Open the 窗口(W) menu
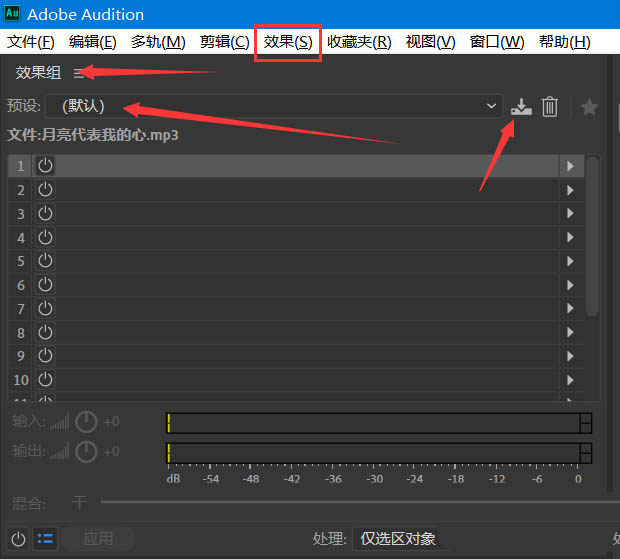The width and height of the screenshot is (620, 559). click(497, 42)
